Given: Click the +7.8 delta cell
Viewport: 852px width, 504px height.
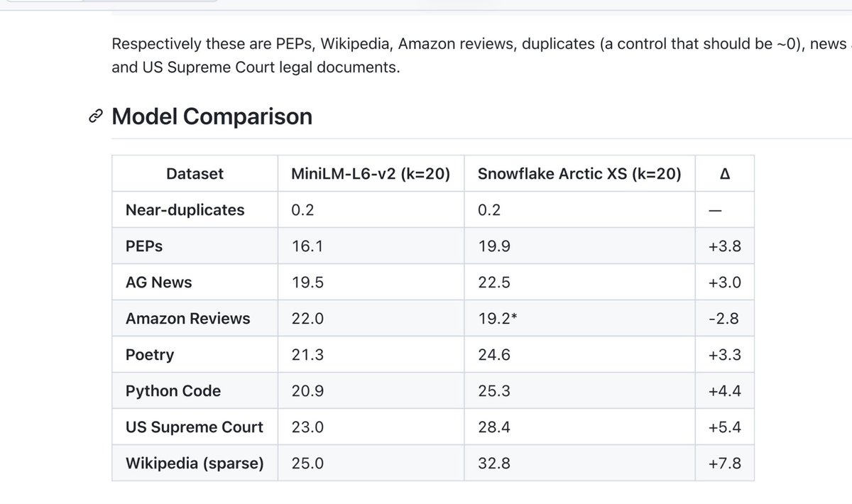Looking at the screenshot, I should [x=725, y=464].
